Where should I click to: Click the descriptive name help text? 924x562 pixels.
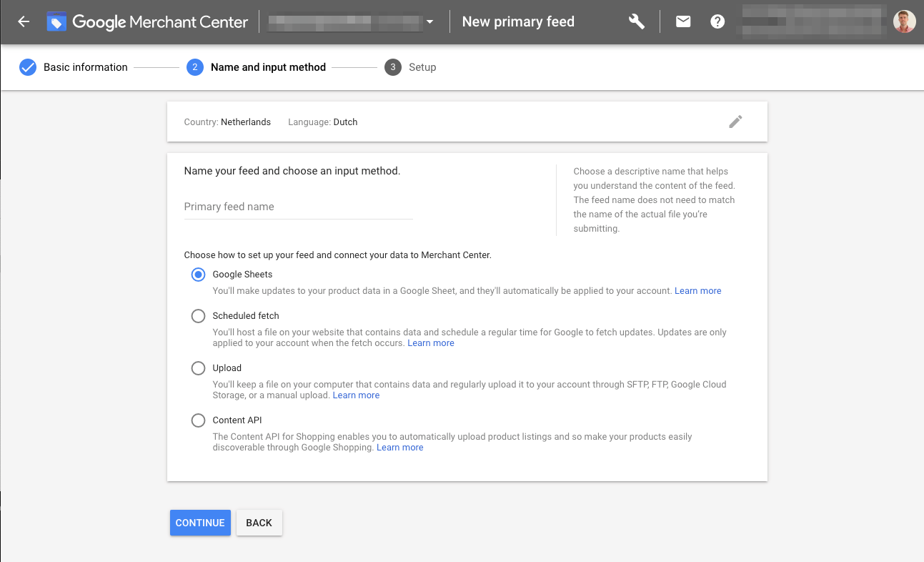coord(654,200)
